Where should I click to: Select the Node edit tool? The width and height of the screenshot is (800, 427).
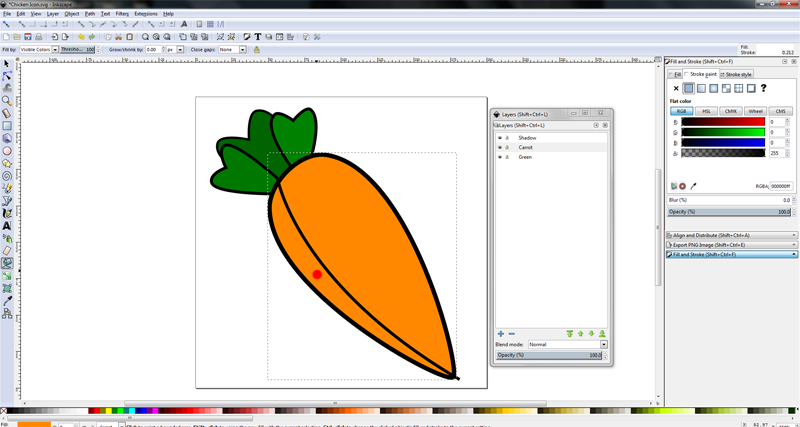tap(7, 76)
